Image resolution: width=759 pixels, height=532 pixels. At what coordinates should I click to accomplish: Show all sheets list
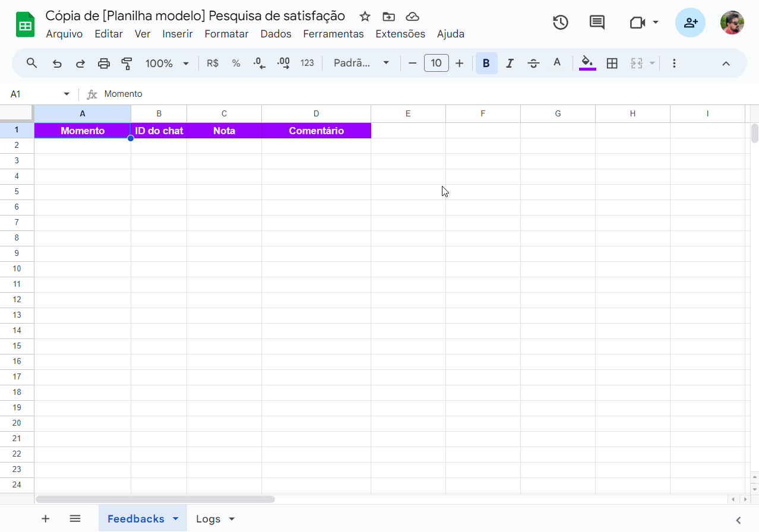(75, 518)
